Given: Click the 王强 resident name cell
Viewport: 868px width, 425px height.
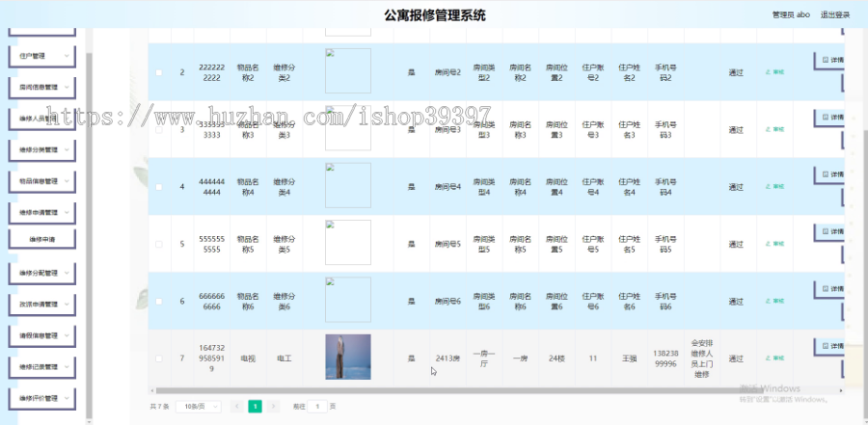Looking at the screenshot, I should click(629, 359).
